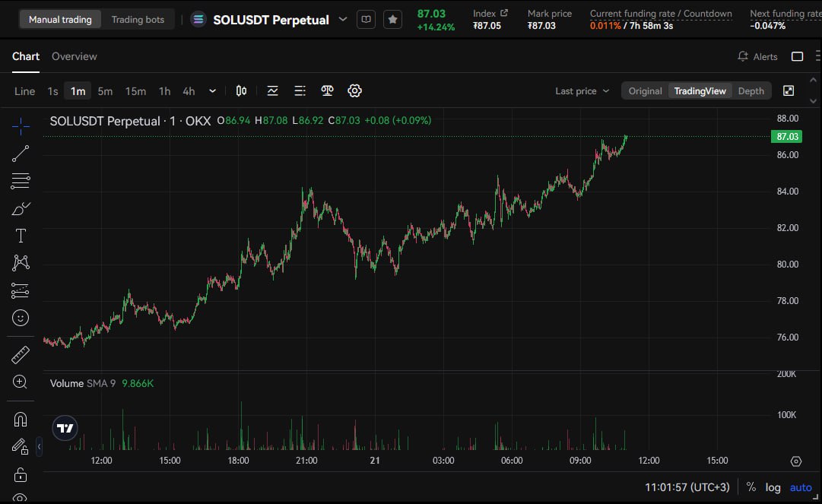Click the Volume SMA 9 indicator label
Screen dimensions: 822x504
click(83, 383)
